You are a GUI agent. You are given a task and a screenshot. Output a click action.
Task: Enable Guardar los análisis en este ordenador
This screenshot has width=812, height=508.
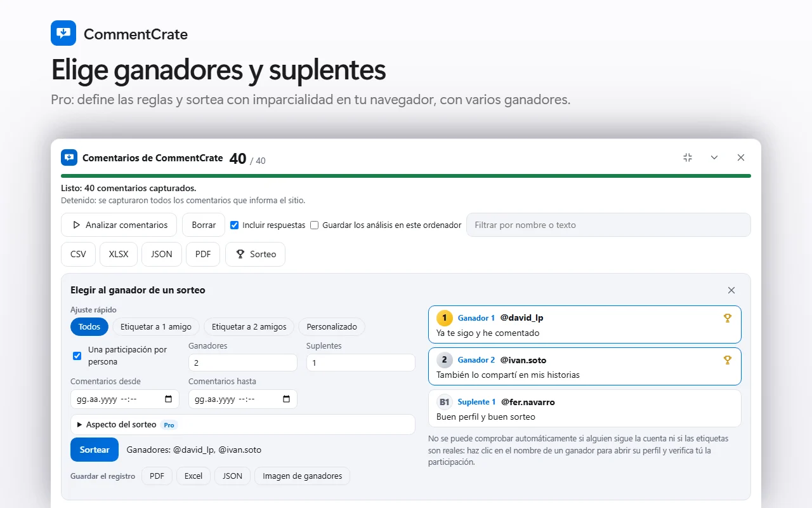tap(314, 225)
